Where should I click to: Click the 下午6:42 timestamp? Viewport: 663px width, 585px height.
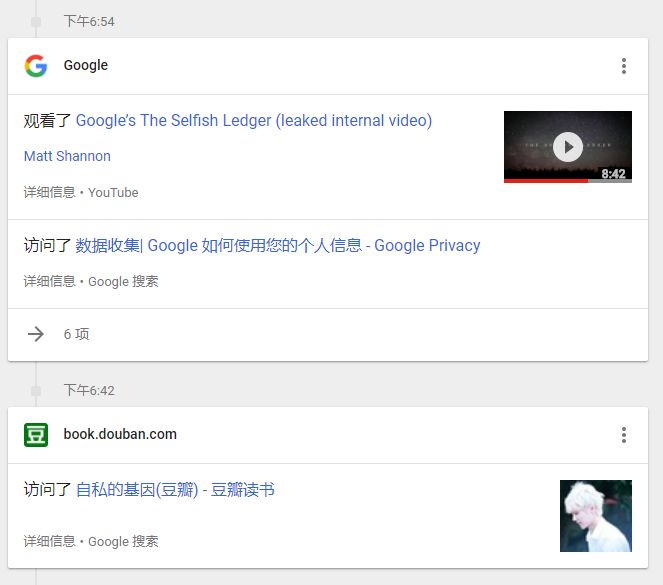coord(89,390)
